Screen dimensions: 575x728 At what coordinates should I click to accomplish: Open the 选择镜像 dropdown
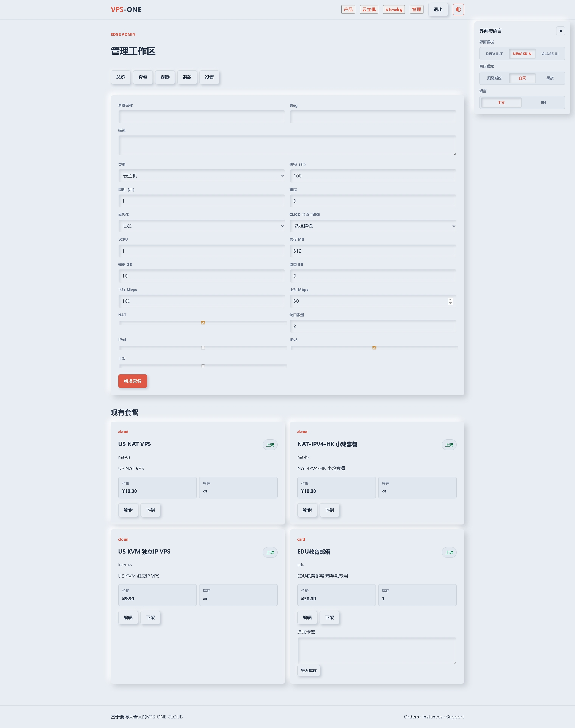(373, 226)
